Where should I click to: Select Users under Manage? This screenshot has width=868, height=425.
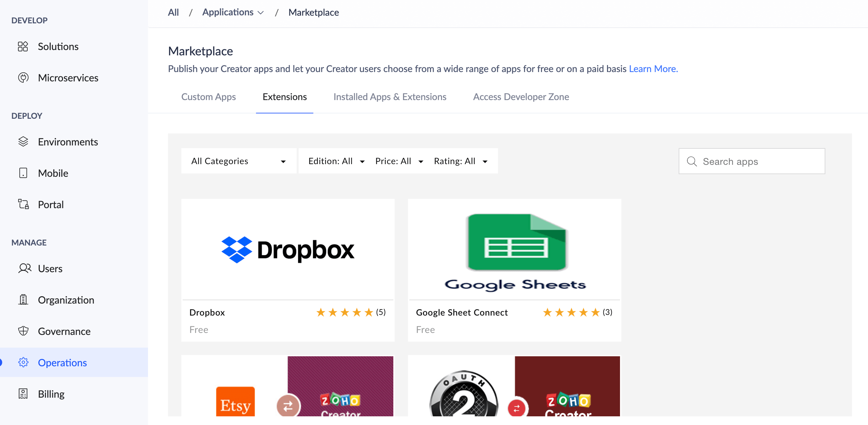click(x=50, y=269)
